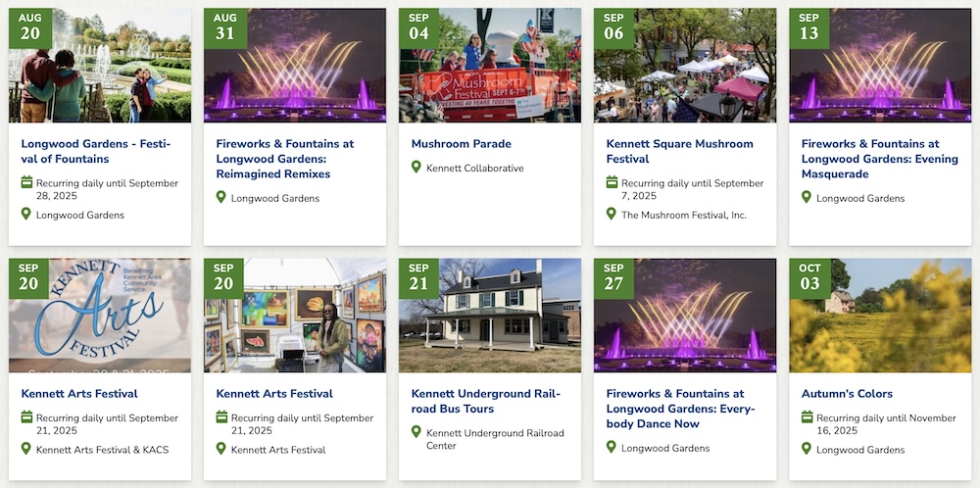Click the Aug 20 date badge
This screenshot has width=980, height=488.
pos(29,28)
